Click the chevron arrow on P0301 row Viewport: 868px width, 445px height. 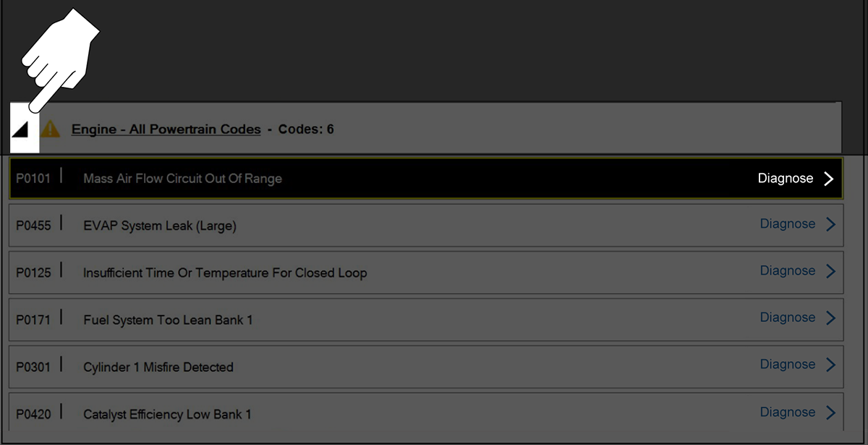click(x=830, y=365)
